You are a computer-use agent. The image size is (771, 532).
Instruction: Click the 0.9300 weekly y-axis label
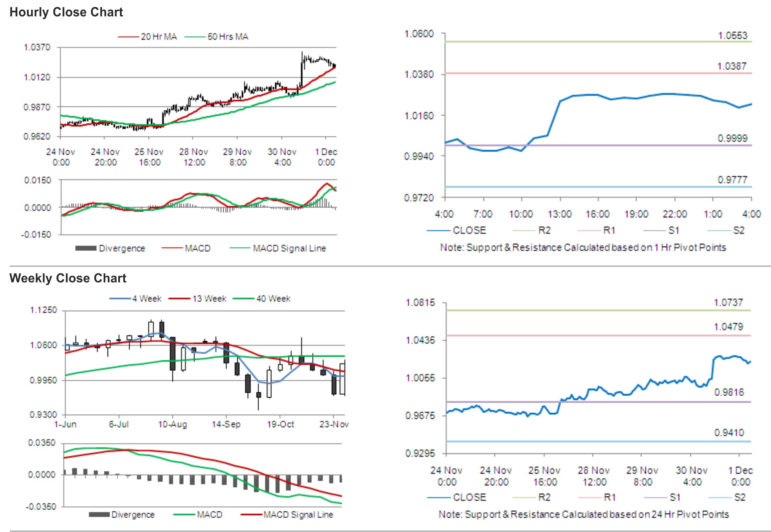(x=43, y=415)
